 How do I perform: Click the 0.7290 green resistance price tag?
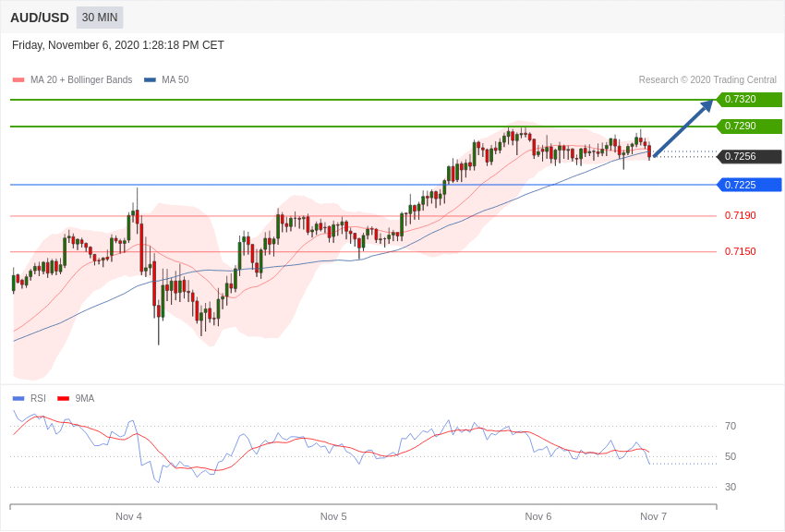[x=749, y=127]
